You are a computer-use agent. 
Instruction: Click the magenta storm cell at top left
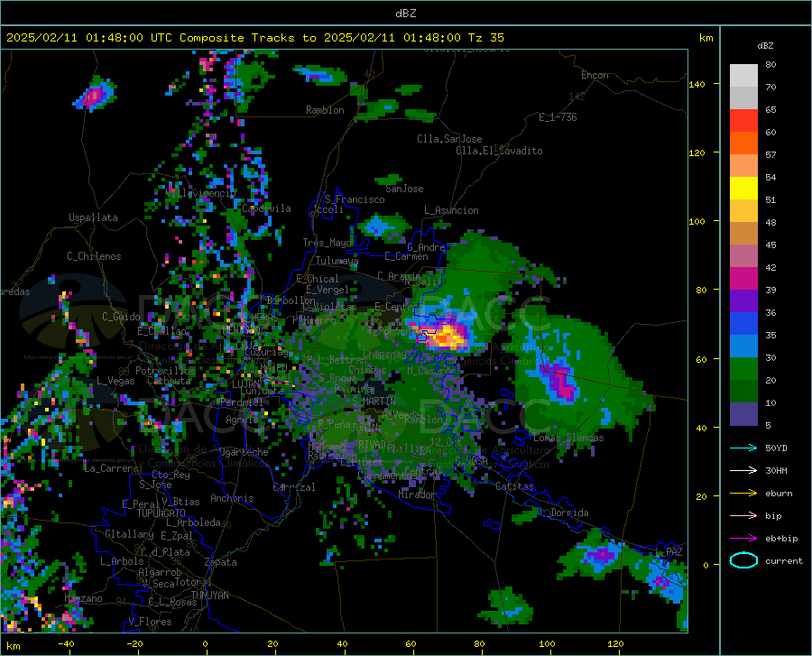(95, 97)
